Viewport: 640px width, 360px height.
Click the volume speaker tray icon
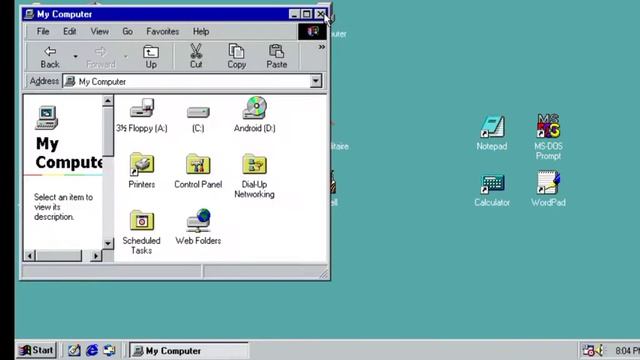click(x=599, y=350)
